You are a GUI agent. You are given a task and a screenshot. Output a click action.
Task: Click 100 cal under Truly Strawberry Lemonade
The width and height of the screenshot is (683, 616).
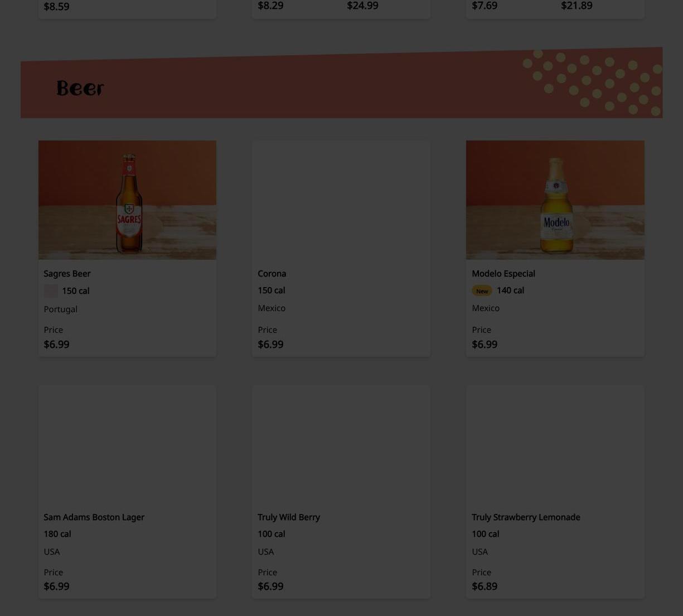(485, 534)
